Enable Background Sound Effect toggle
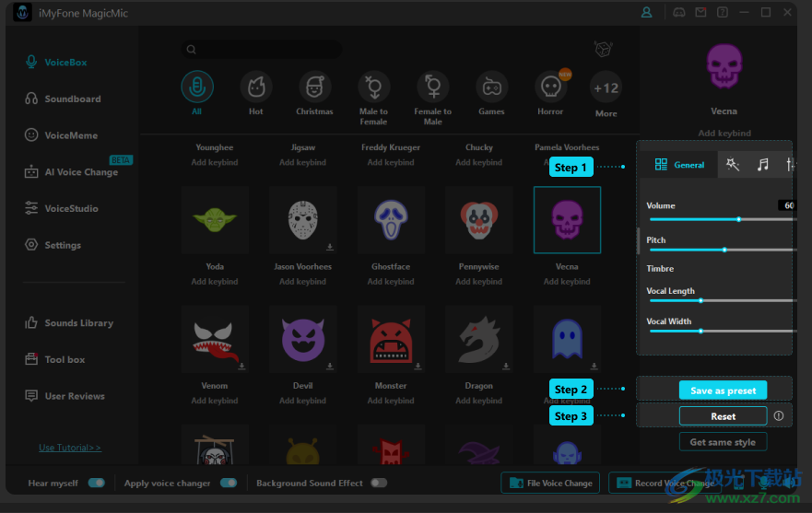 pos(378,483)
